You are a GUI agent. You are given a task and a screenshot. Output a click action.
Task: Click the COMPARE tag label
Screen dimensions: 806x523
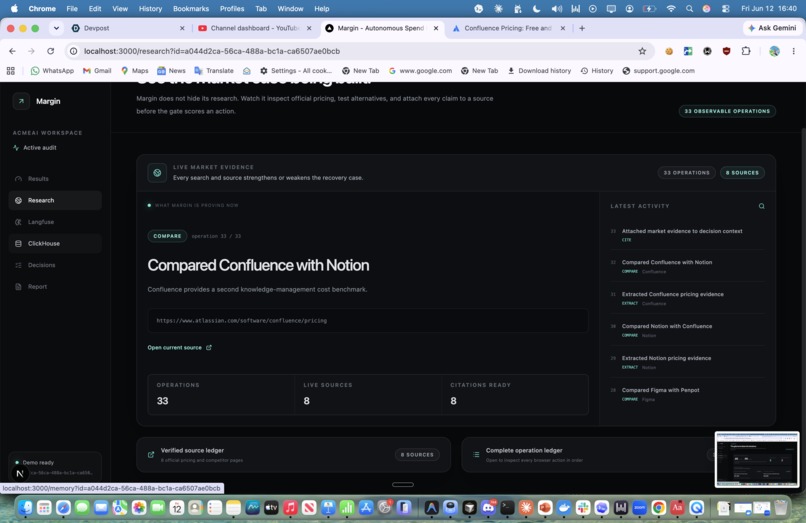tap(167, 236)
